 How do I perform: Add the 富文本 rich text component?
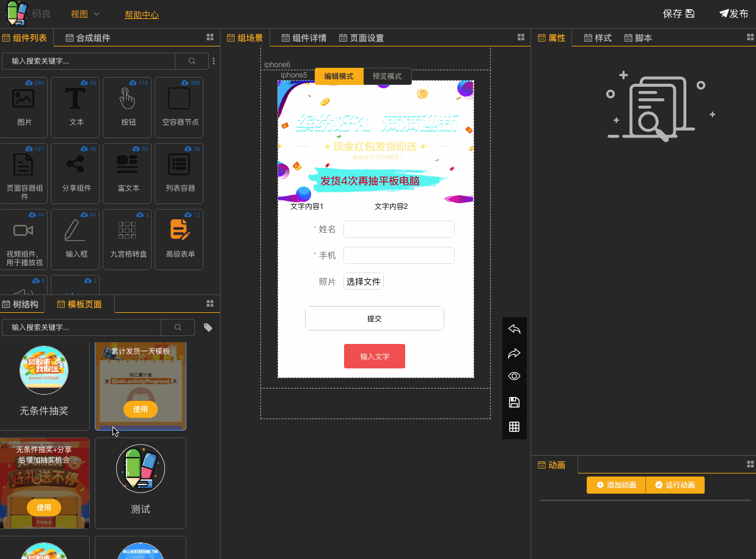click(x=128, y=173)
